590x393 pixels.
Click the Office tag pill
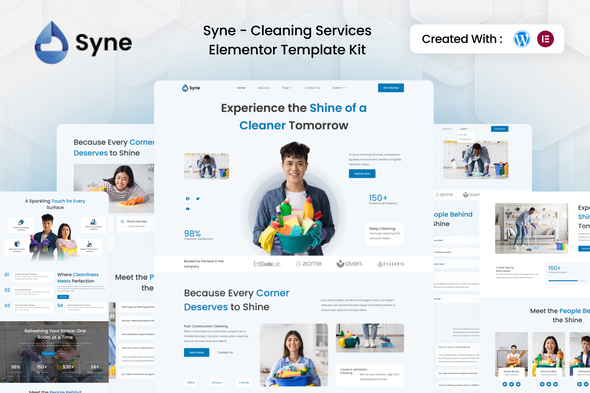tap(191, 382)
